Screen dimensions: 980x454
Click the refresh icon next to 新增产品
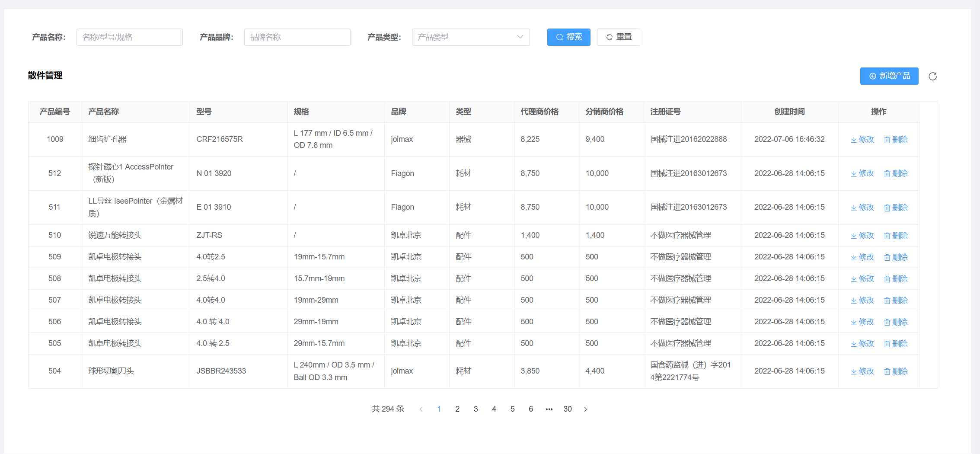pos(932,76)
